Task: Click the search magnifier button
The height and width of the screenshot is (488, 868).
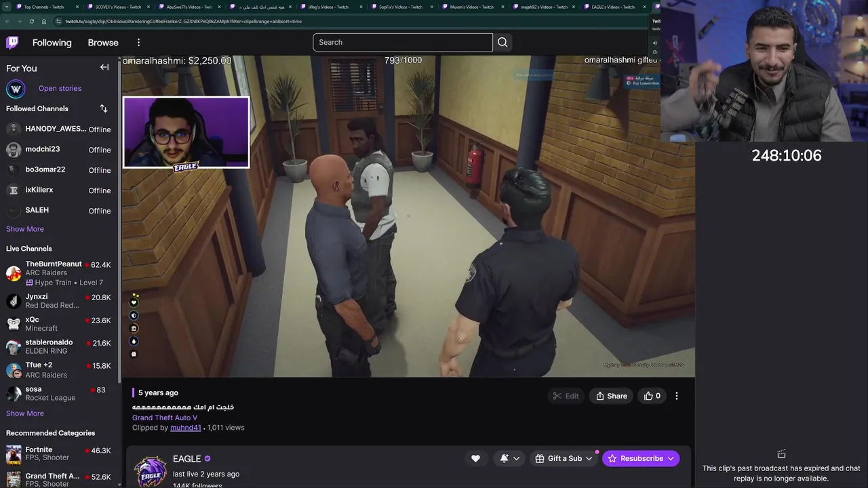Action: pos(502,42)
